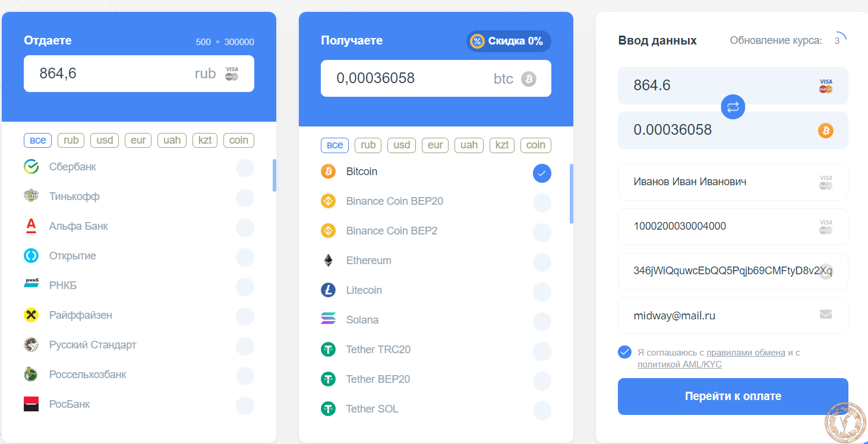Click the Получаете list scrollbar
This screenshot has width=868, height=444.
[x=572, y=194]
